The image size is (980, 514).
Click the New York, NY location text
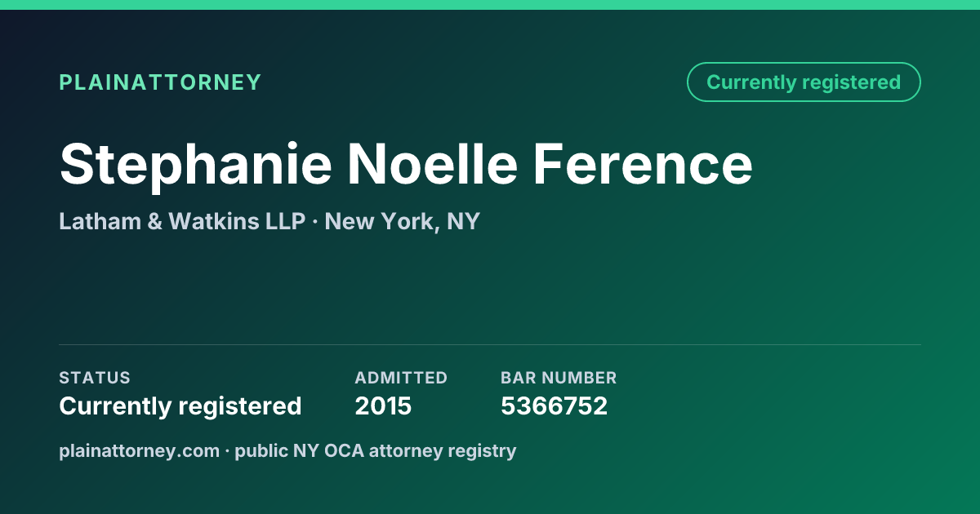tap(402, 221)
